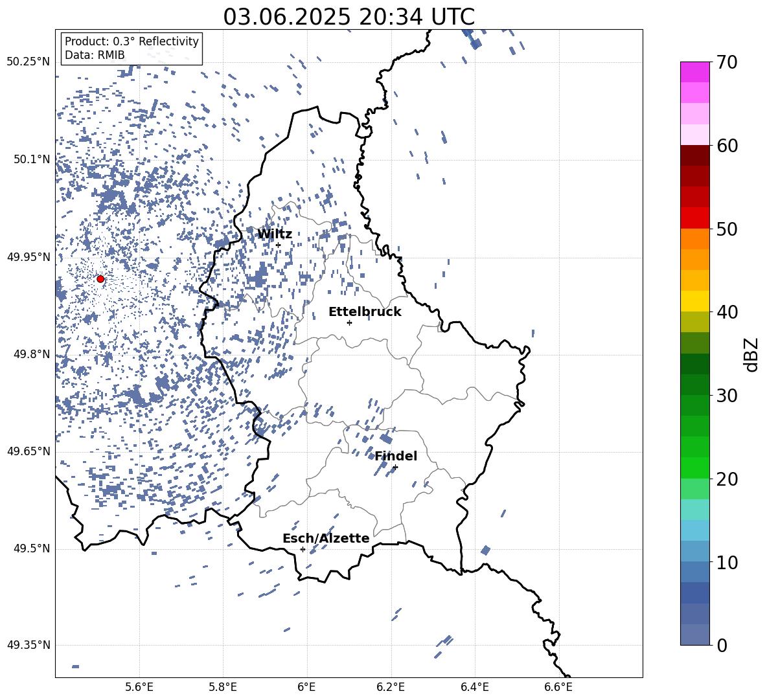This screenshot has height=700, width=767.
Task: Click the 6.2°E longitude label
Action: click(391, 688)
